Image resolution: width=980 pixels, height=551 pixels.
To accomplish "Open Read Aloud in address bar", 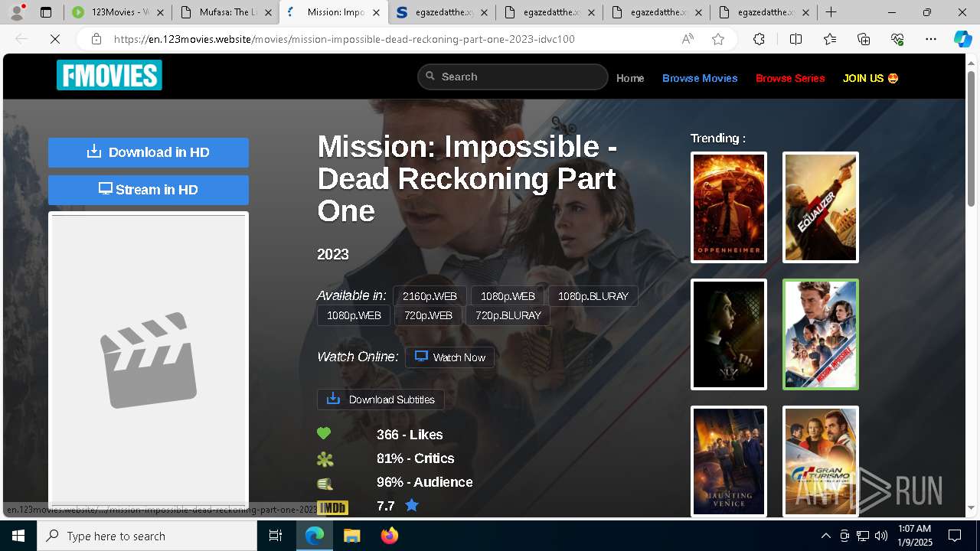I will pos(688,39).
